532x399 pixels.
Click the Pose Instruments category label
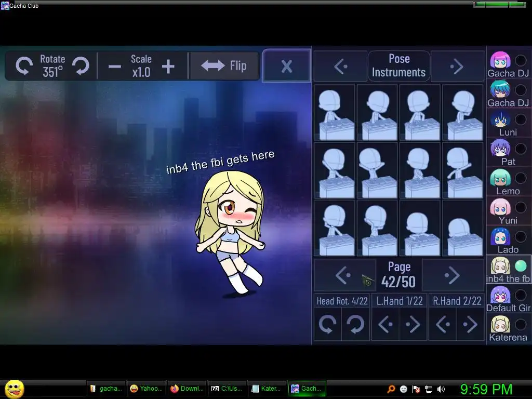tap(398, 66)
